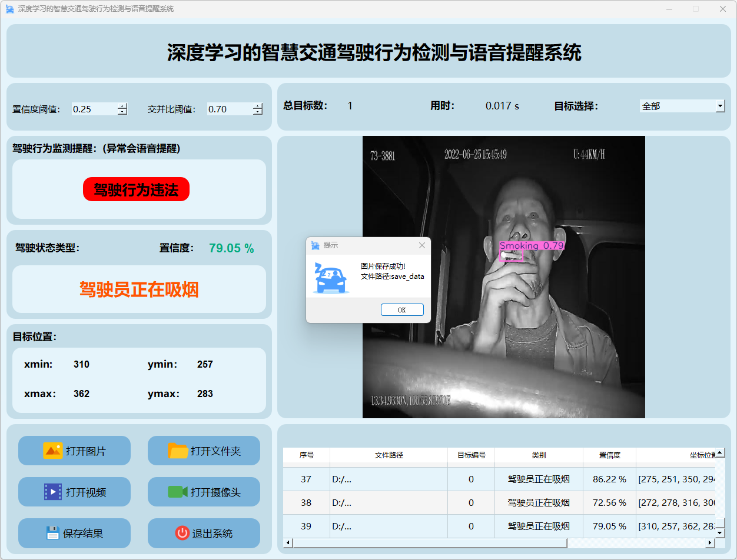Screen dimensions: 737x560
Task: Click the 文件路径 column header
Action: pyautogui.click(x=389, y=455)
